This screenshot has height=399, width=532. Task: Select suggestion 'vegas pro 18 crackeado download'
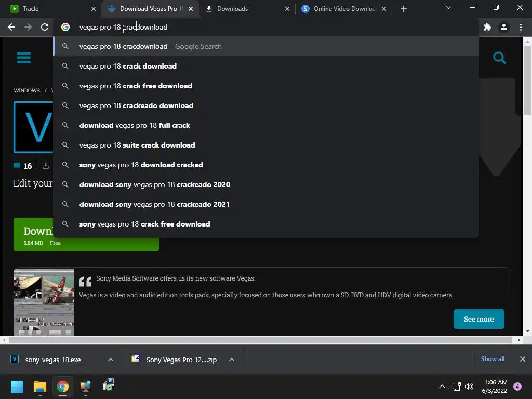tap(266, 105)
